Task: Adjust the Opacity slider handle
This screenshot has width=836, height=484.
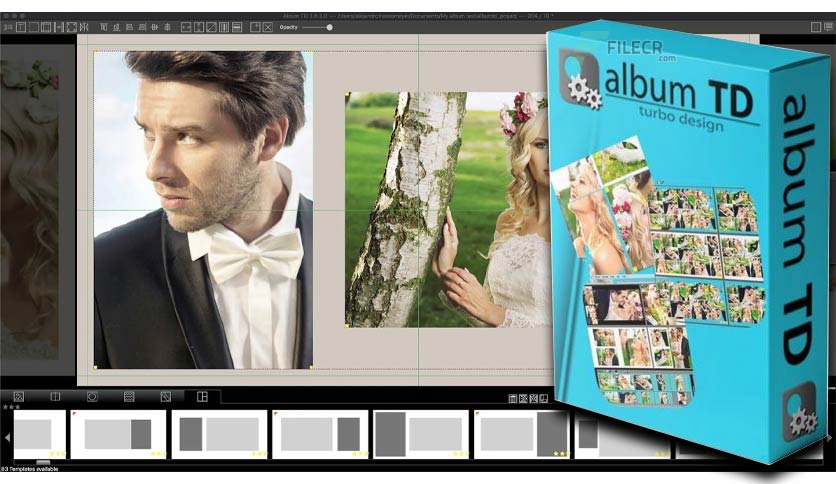Action: click(329, 27)
